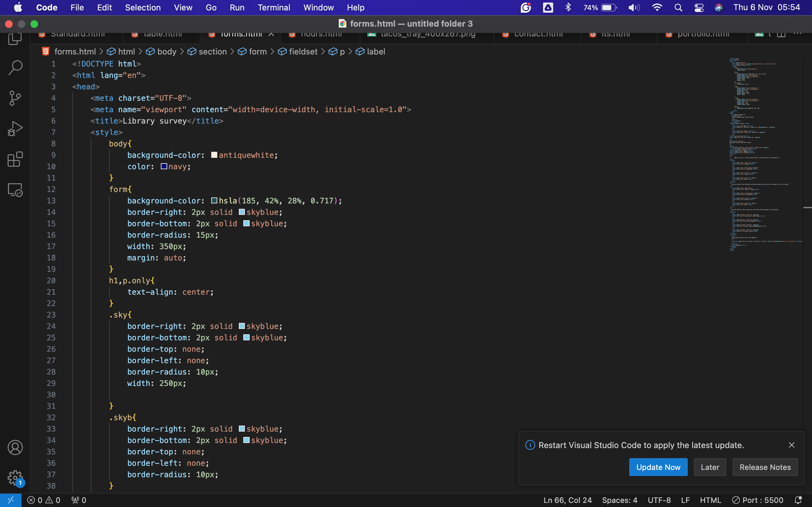Image resolution: width=812 pixels, height=507 pixels.
Task: Click the Release Notes button
Action: pos(765,467)
